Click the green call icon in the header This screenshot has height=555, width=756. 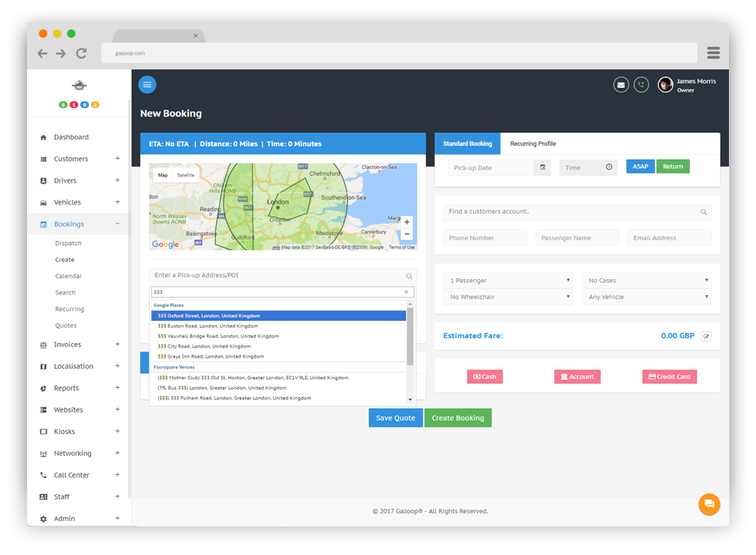point(641,84)
